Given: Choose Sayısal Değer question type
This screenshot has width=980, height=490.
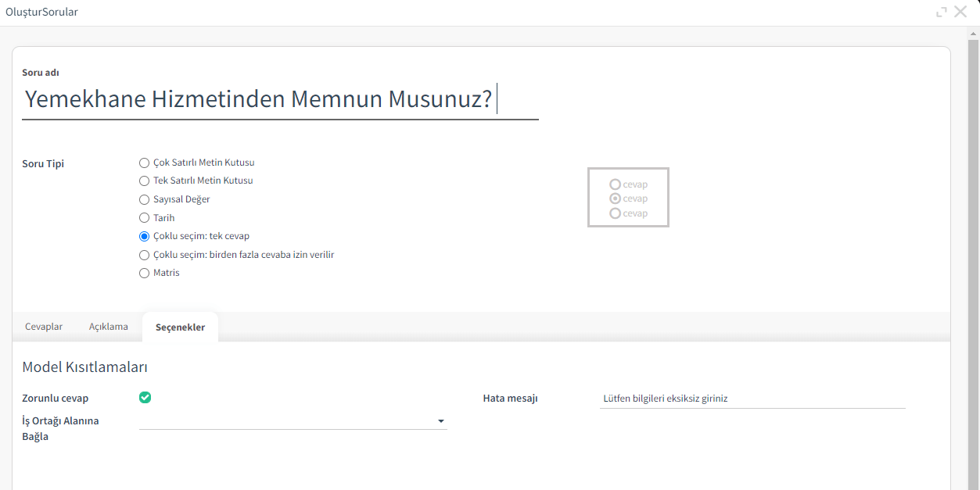Looking at the screenshot, I should coord(144,199).
